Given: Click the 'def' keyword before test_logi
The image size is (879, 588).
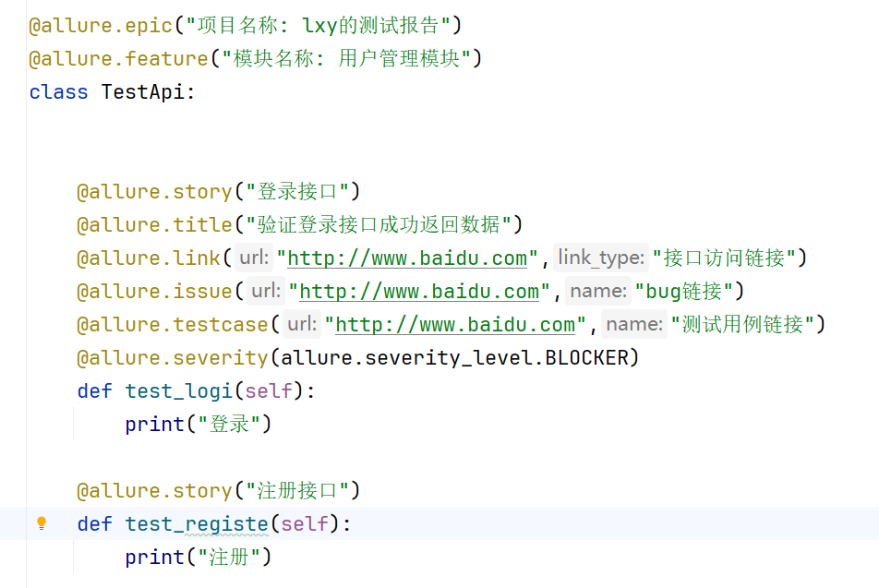Looking at the screenshot, I should coord(95,390).
